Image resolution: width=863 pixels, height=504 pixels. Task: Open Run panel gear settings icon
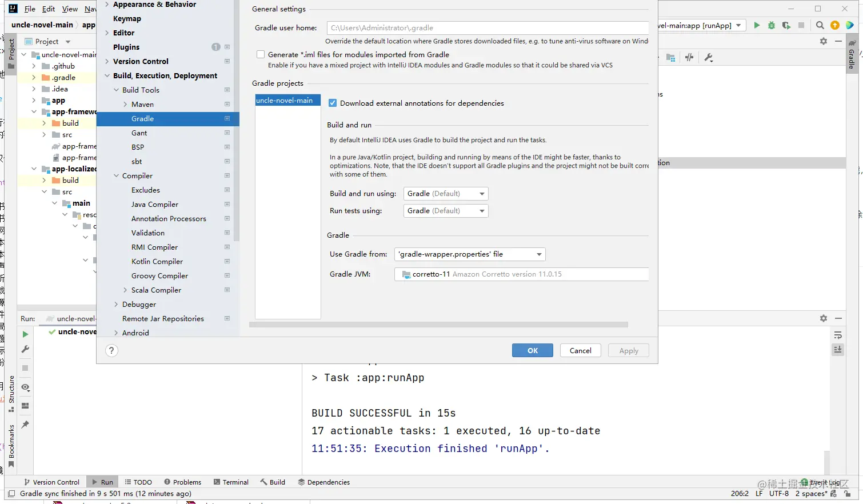(x=824, y=318)
